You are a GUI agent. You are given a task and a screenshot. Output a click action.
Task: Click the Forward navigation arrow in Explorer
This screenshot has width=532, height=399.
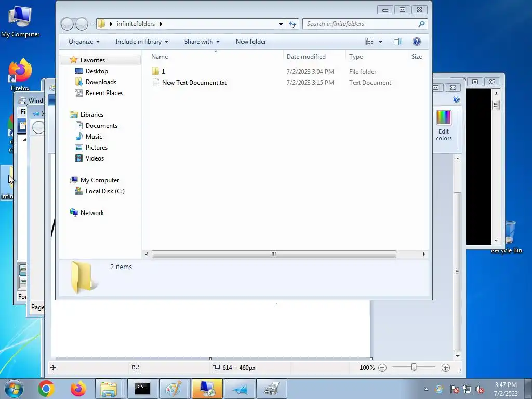pos(82,24)
